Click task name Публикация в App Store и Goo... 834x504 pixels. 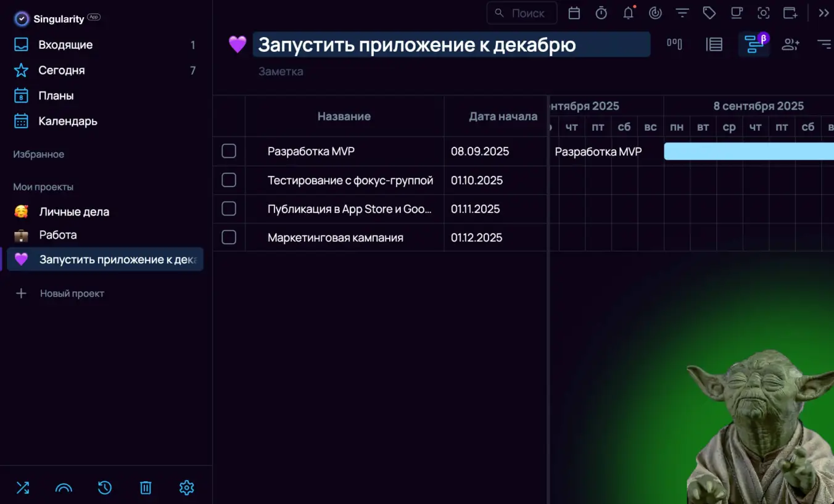(350, 209)
